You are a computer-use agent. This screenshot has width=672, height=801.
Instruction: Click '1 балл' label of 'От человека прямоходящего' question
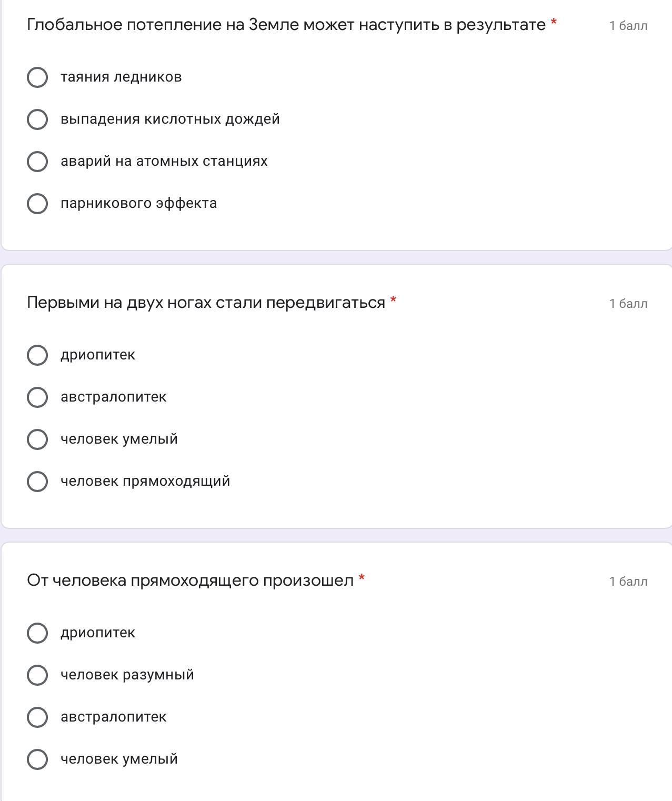[x=628, y=582]
